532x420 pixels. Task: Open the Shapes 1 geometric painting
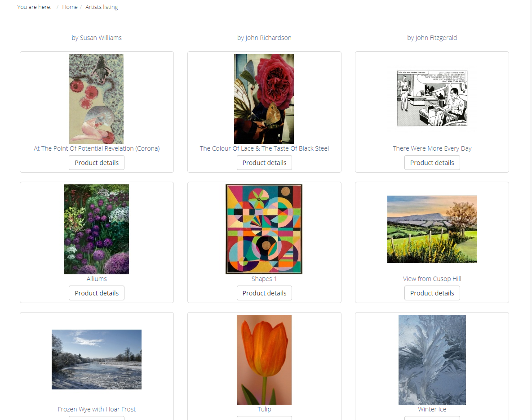[264, 229]
